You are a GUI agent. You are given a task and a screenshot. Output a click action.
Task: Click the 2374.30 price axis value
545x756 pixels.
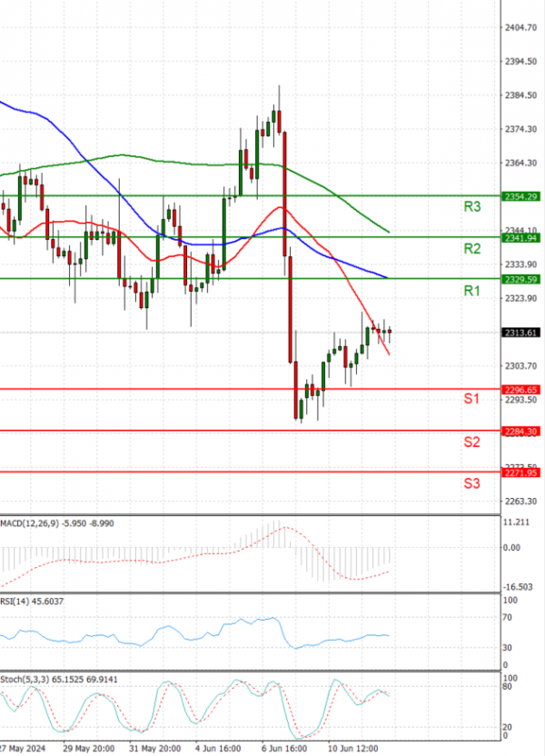520,129
